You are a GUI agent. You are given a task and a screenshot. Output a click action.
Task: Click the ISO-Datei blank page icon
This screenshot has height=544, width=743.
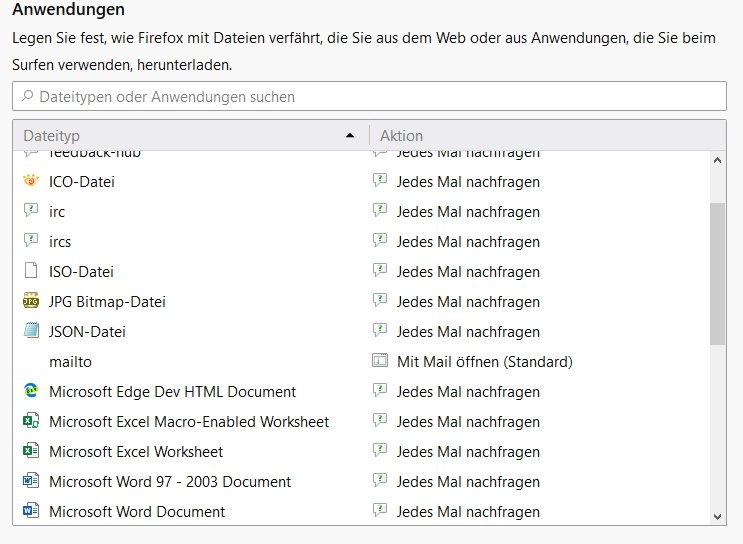[30, 272]
